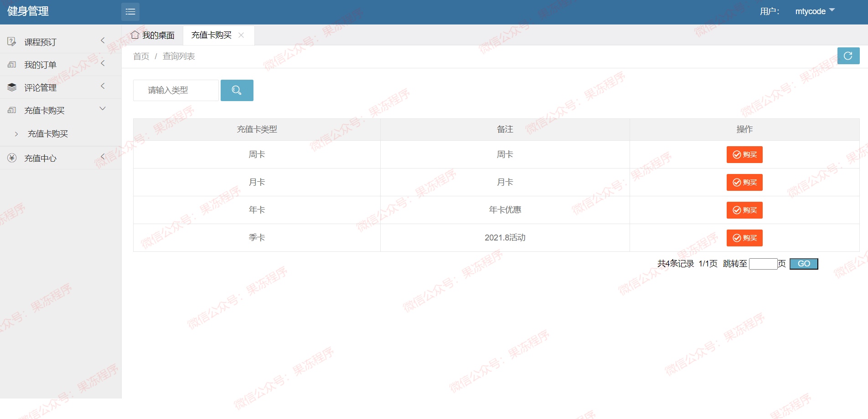Click the 操作 column header
The image size is (868, 419).
point(744,129)
